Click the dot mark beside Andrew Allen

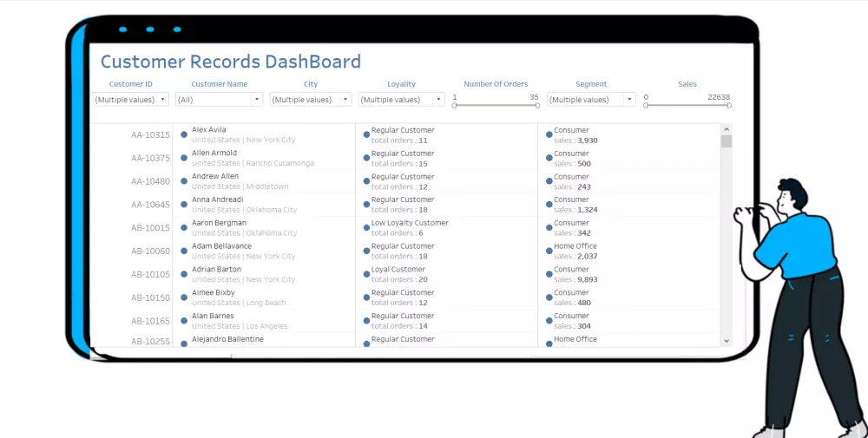(x=184, y=181)
